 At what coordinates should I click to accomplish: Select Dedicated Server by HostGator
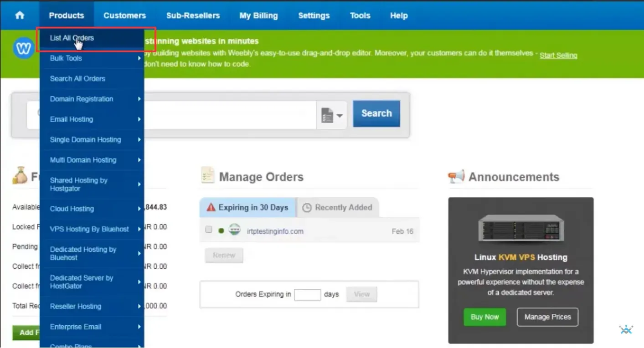click(x=92, y=282)
